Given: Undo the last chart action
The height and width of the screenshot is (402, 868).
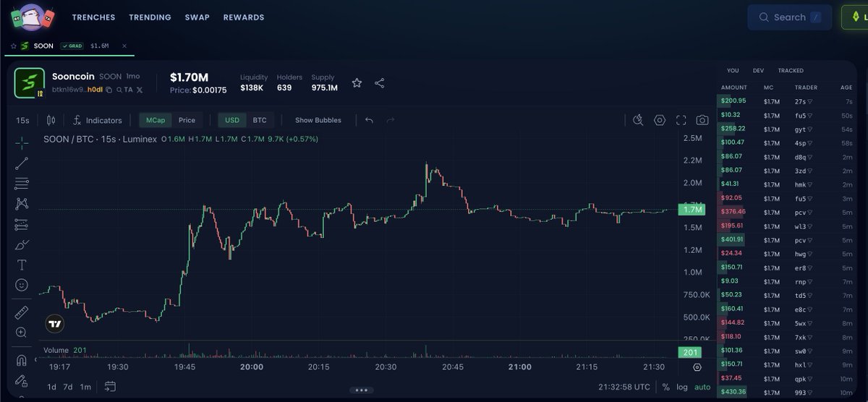Looking at the screenshot, I should (369, 120).
